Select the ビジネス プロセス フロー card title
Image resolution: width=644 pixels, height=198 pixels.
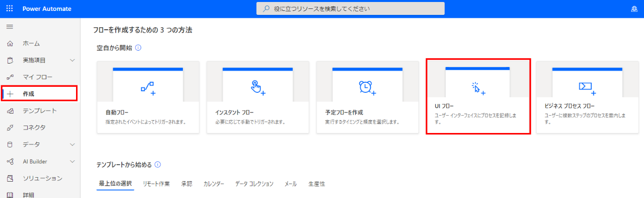click(x=570, y=106)
